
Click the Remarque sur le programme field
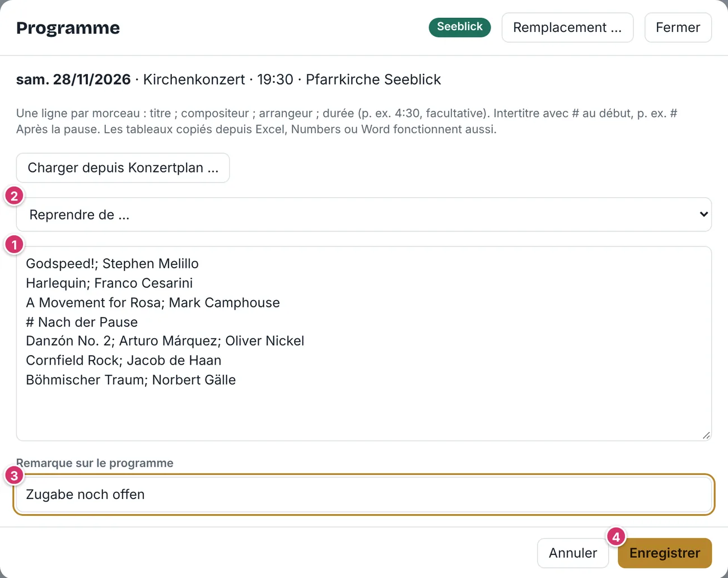coord(364,495)
